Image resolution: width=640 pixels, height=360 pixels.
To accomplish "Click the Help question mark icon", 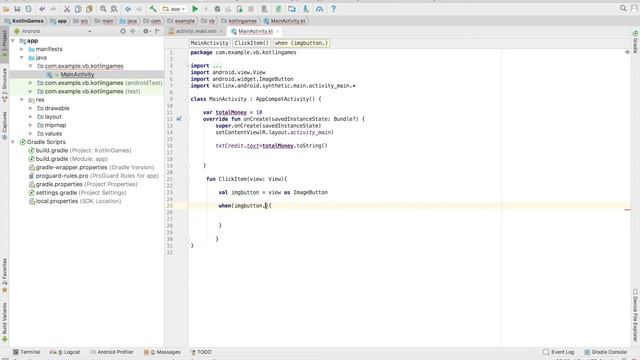I will [333, 9].
